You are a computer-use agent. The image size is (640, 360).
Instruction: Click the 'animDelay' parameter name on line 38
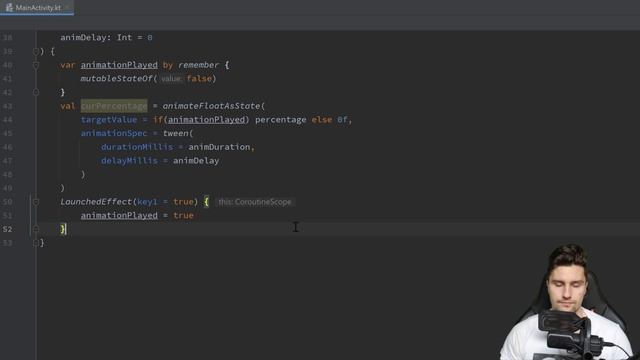[83, 38]
